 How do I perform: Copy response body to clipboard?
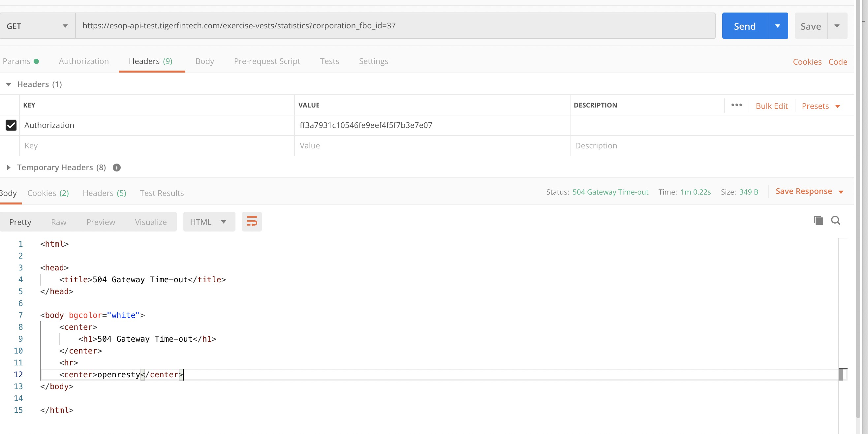[818, 220]
